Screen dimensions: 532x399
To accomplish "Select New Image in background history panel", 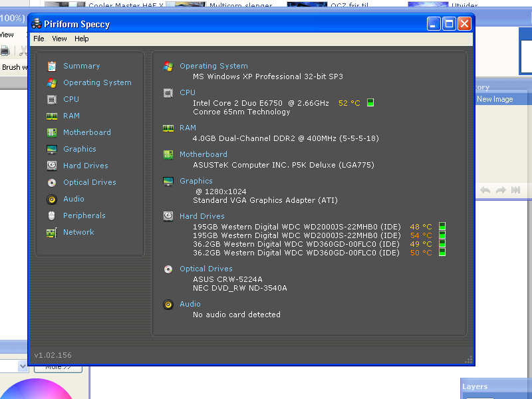I will coord(495,99).
